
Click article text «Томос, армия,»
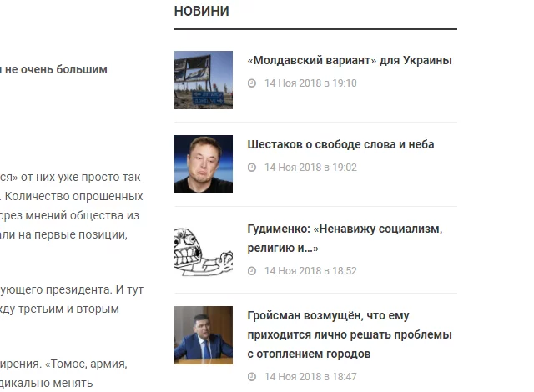[86, 364]
